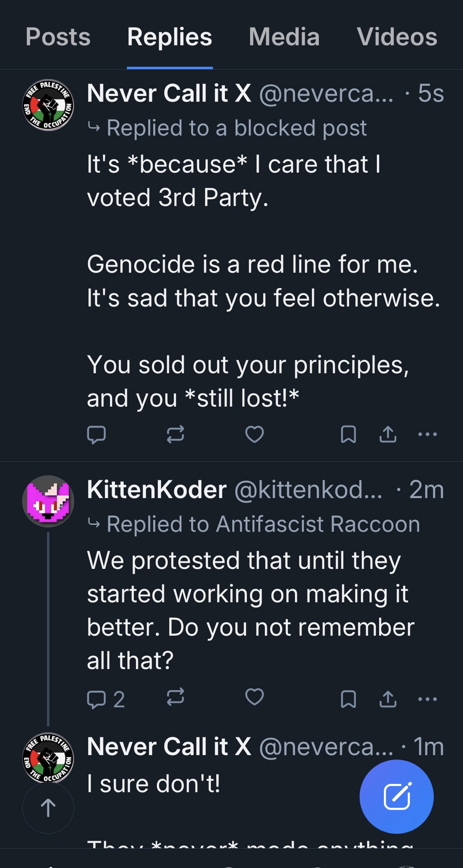Like KittenKoder's reply post
Image resolution: width=463 pixels, height=868 pixels.
255,697
